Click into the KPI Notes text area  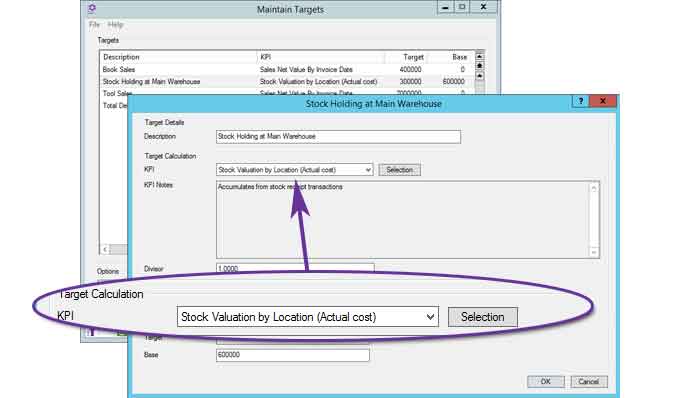tap(403, 220)
